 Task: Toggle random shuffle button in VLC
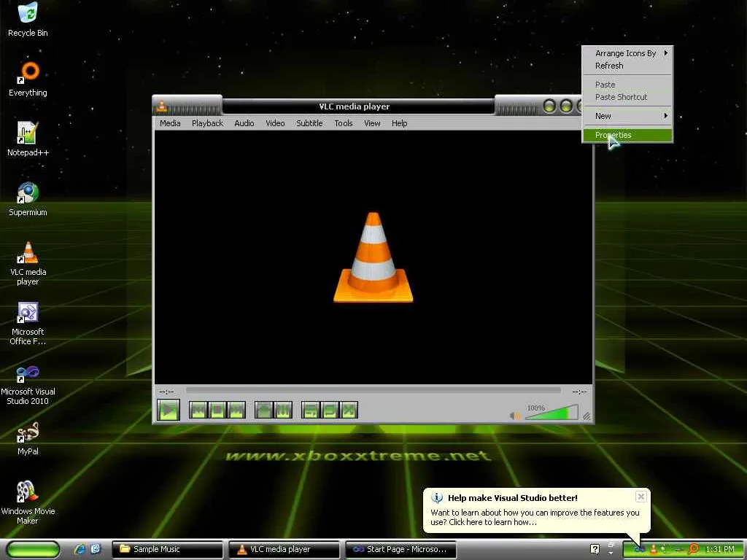(349, 410)
